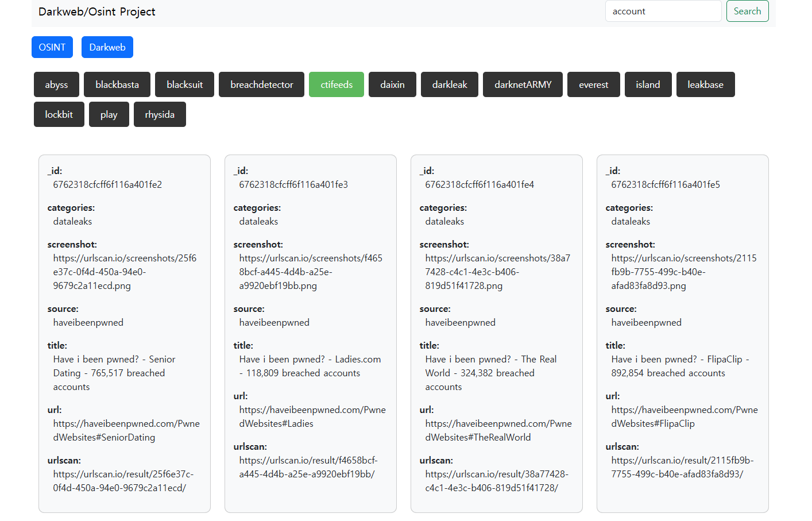Select the lockbit source filter
The width and height of the screenshot is (812, 521).
coord(59,114)
